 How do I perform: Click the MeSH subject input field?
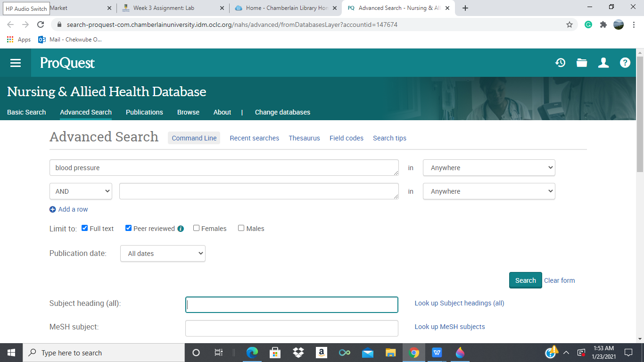pyautogui.click(x=292, y=329)
